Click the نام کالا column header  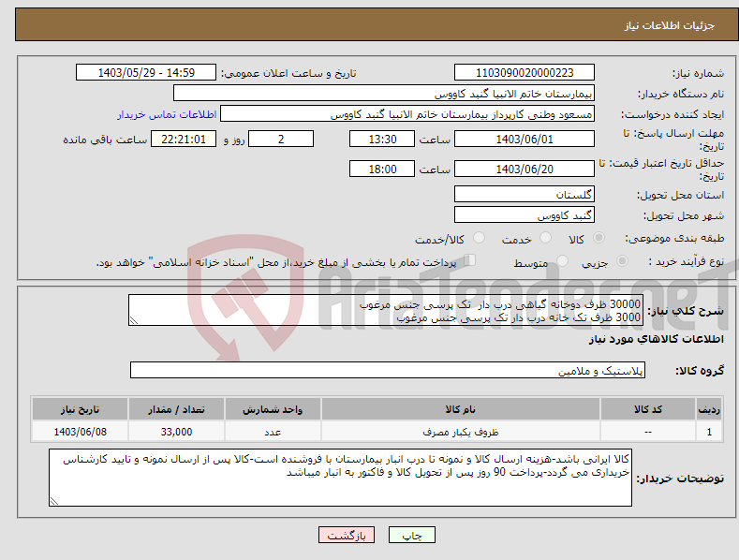461,409
